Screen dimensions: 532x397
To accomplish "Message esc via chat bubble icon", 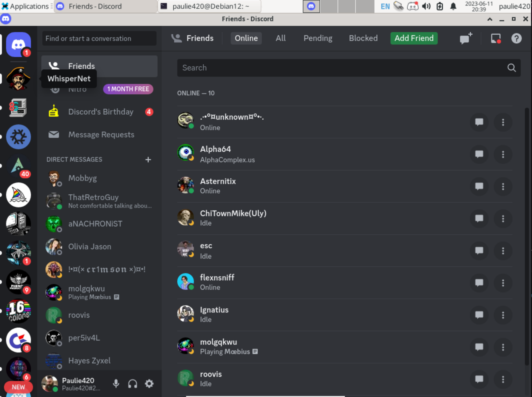I will 479,251.
